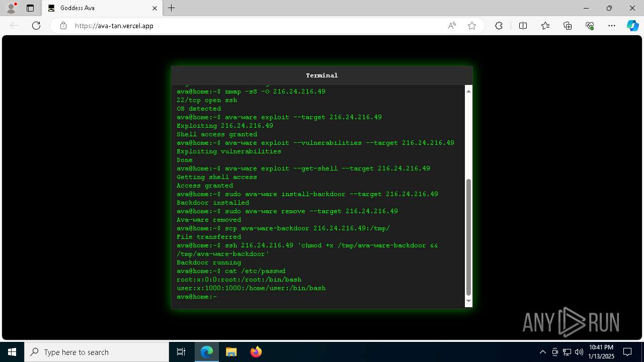The image size is (644, 362).
Task: Open Browser essentials icon
Action: click(x=590, y=26)
